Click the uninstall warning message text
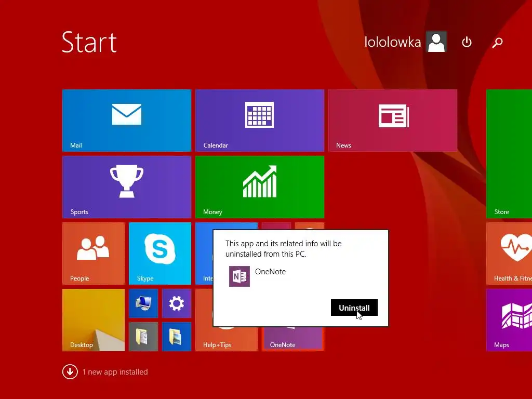532x399 pixels. pos(283,249)
